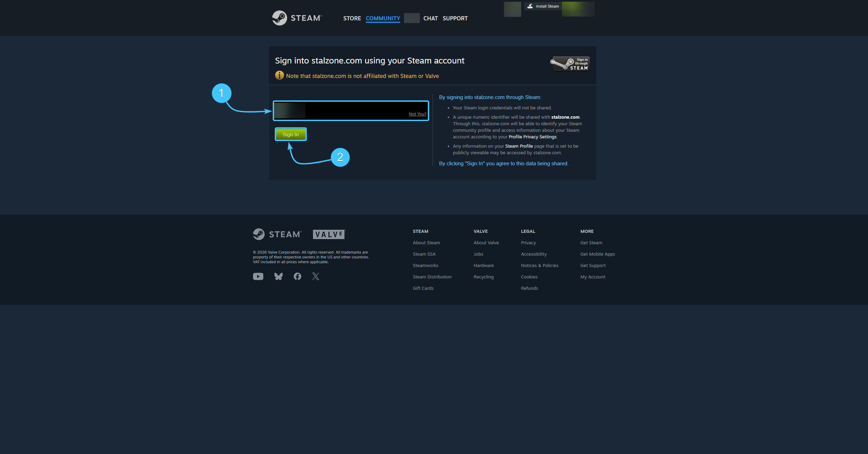
Task: Click the 'Sign into stalzone.com' heading
Action: pos(370,61)
